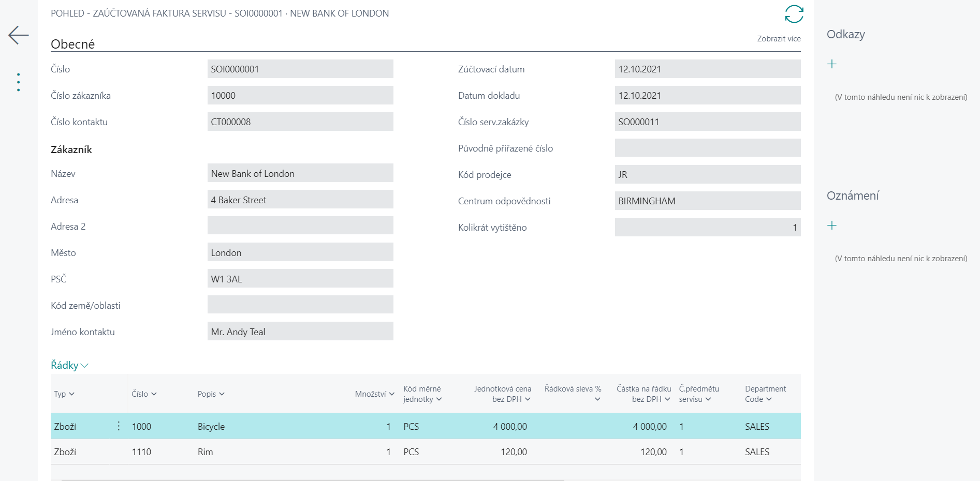The width and height of the screenshot is (980, 481).
Task: Open Popis column header dropdown
Action: (211, 394)
